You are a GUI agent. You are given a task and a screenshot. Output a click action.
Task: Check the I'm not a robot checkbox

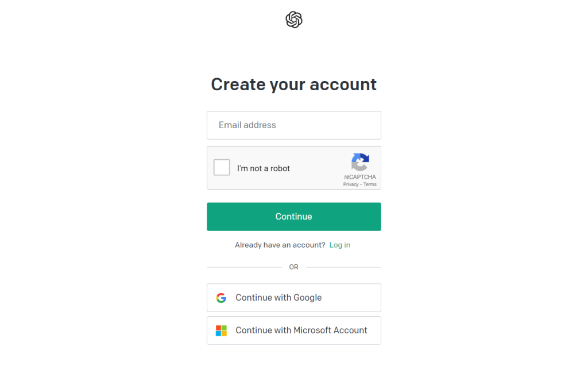222,167
